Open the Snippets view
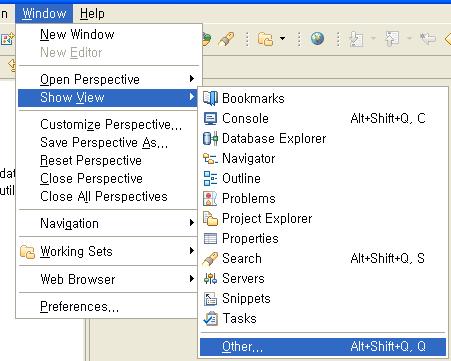The image size is (451, 361). coord(323,298)
